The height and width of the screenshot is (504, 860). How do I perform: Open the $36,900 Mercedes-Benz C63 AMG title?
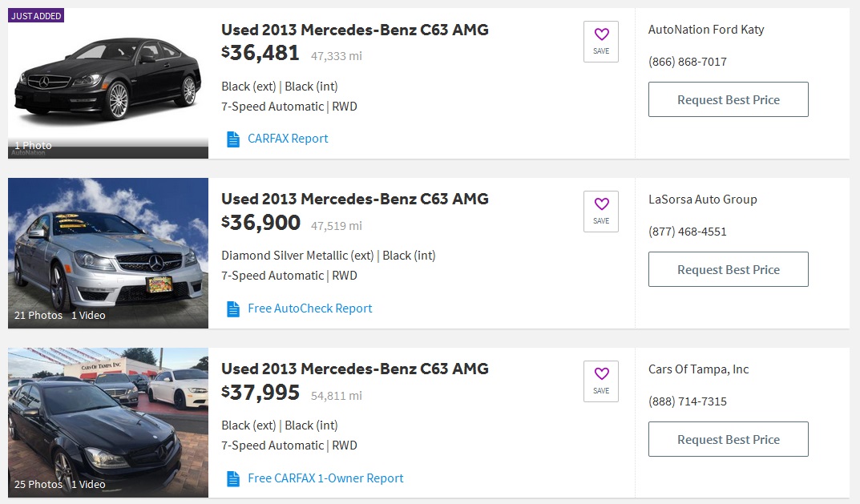coord(354,200)
